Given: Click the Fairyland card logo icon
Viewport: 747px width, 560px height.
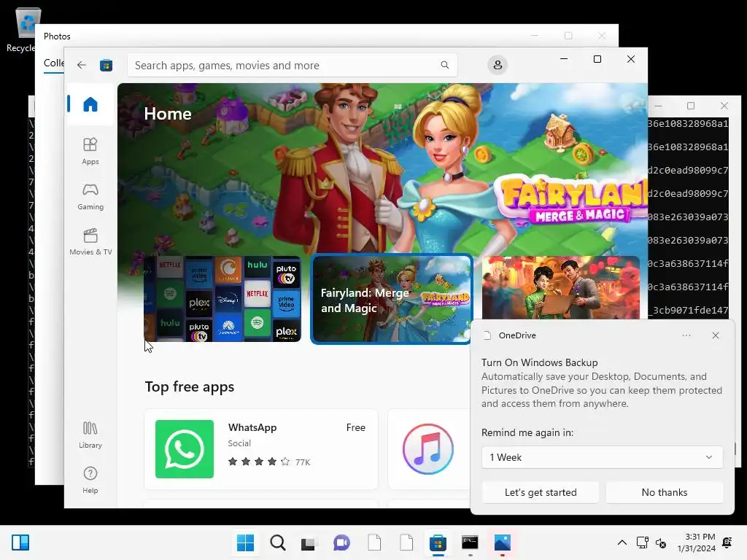Looking at the screenshot, I should pos(446,298).
